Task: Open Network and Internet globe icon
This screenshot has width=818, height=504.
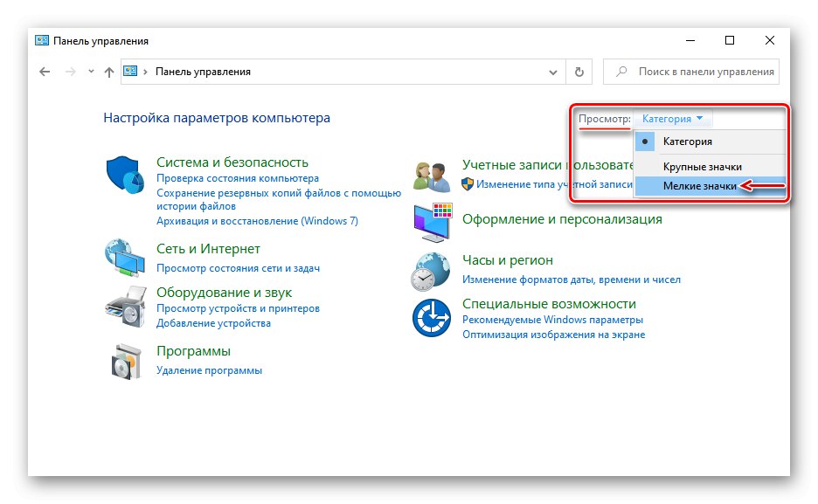Action: (125, 258)
